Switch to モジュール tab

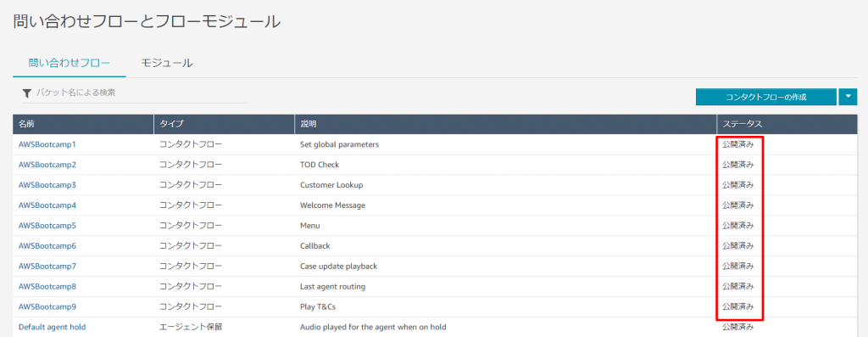pos(167,63)
